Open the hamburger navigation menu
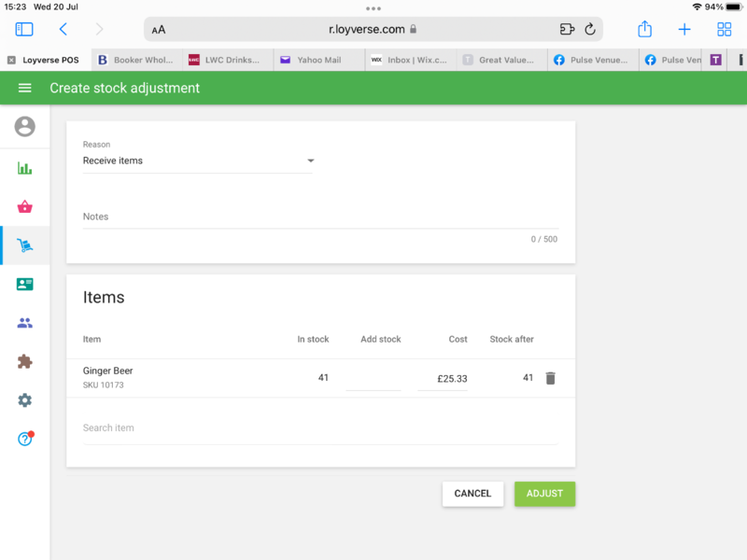 [x=25, y=88]
